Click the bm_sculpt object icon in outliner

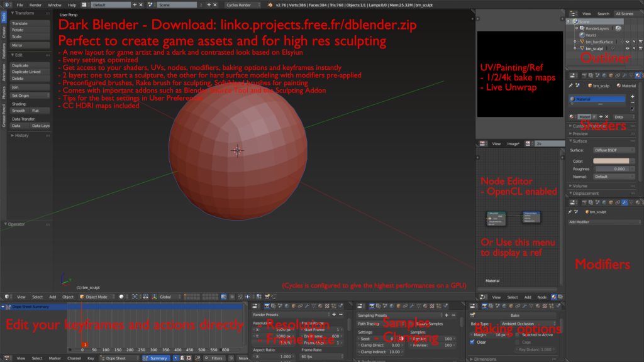[x=582, y=48]
